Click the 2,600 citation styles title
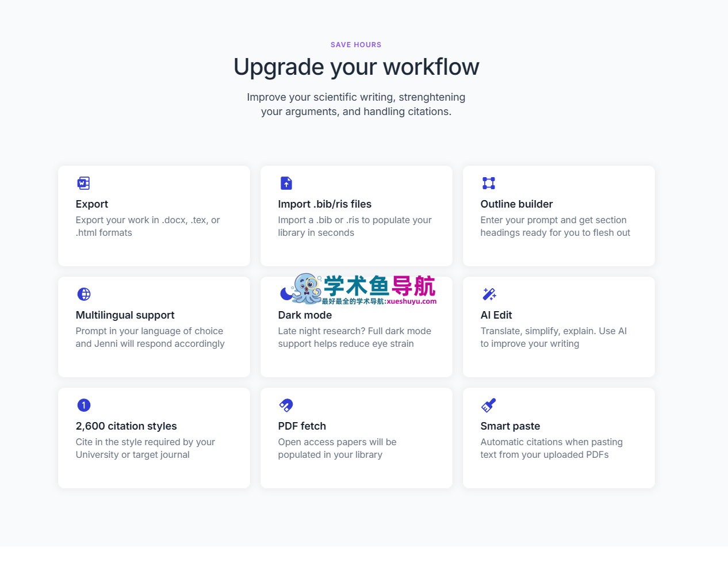The width and height of the screenshot is (728, 578). click(x=126, y=426)
